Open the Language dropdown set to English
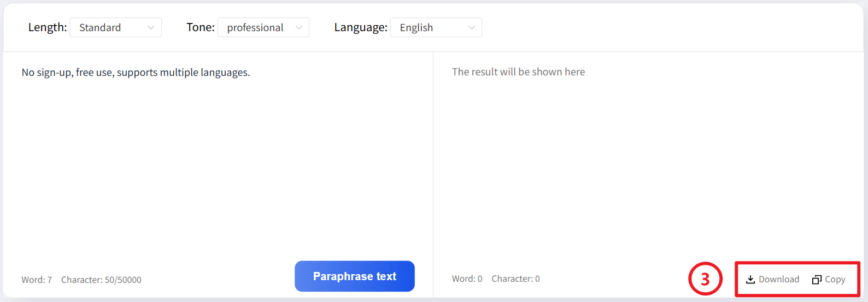This screenshot has height=302, width=868. pos(436,27)
